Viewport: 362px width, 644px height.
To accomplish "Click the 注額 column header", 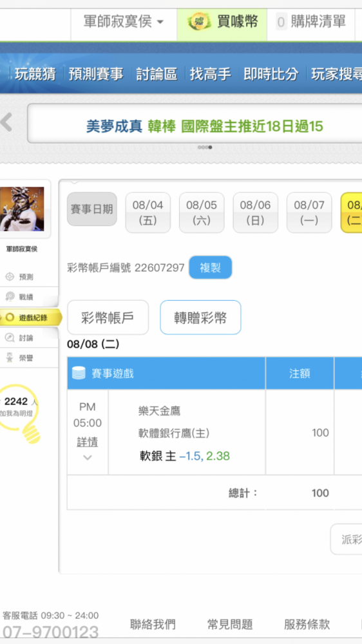I will 300,374.
